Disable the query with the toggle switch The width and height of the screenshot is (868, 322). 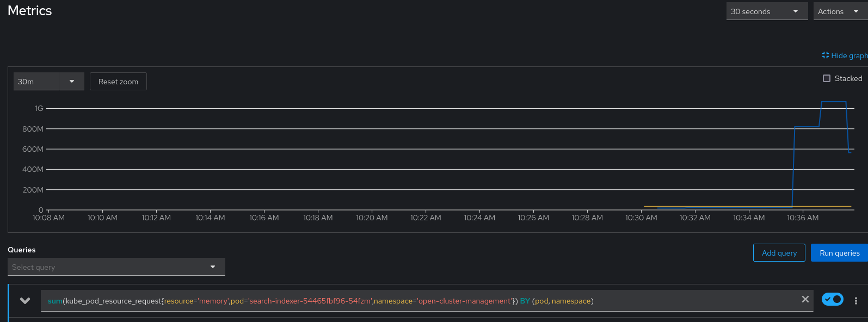click(x=832, y=300)
